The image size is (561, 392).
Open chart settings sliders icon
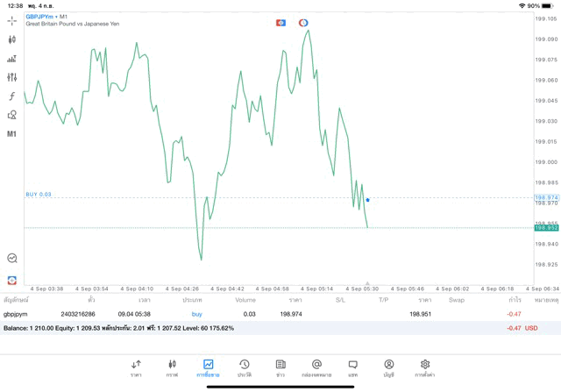point(12,77)
